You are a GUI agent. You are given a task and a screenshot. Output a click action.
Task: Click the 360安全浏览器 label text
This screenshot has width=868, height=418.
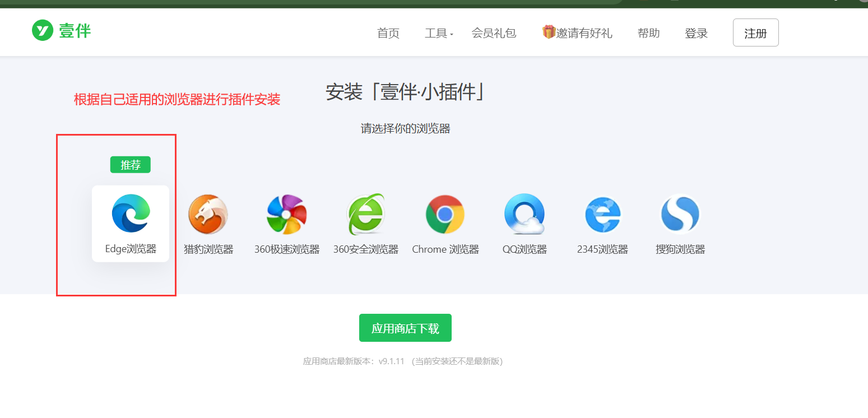coord(366,249)
